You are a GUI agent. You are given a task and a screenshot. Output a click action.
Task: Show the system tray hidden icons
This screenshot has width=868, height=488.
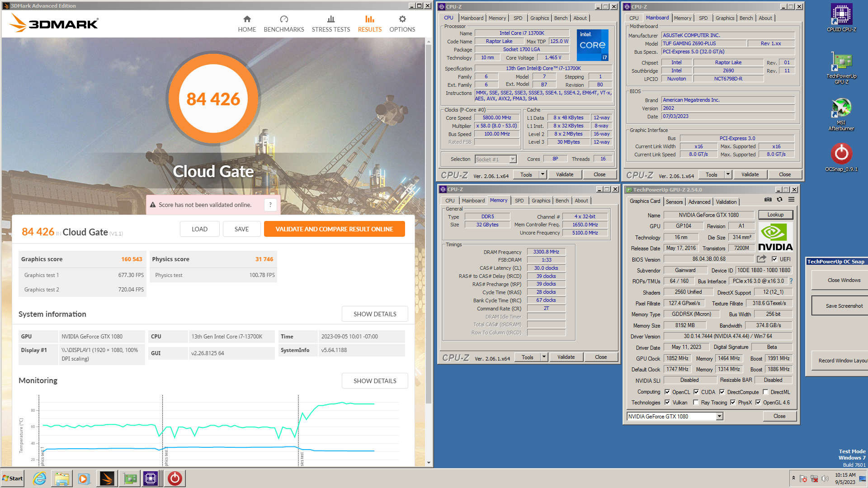793,478
